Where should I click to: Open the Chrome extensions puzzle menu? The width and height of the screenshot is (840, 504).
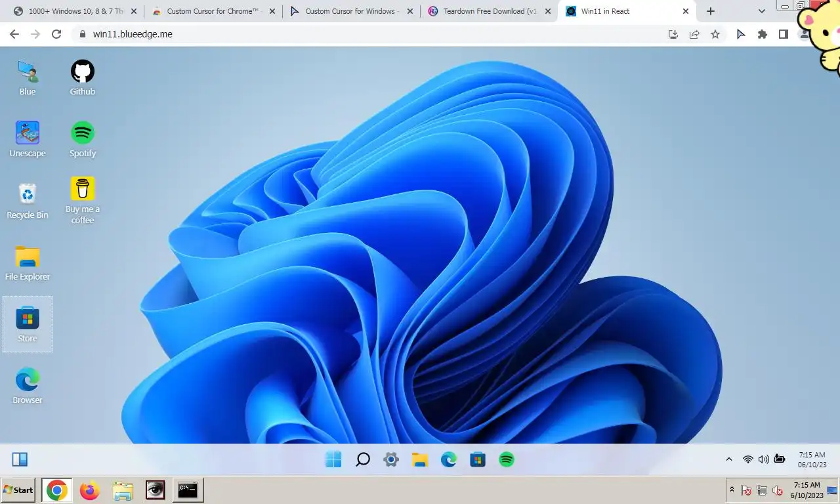tap(762, 34)
